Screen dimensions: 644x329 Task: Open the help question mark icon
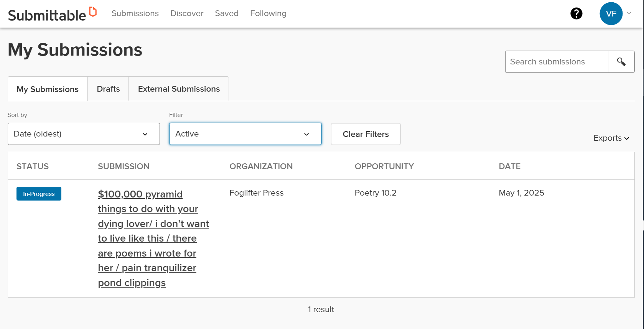pyautogui.click(x=576, y=13)
